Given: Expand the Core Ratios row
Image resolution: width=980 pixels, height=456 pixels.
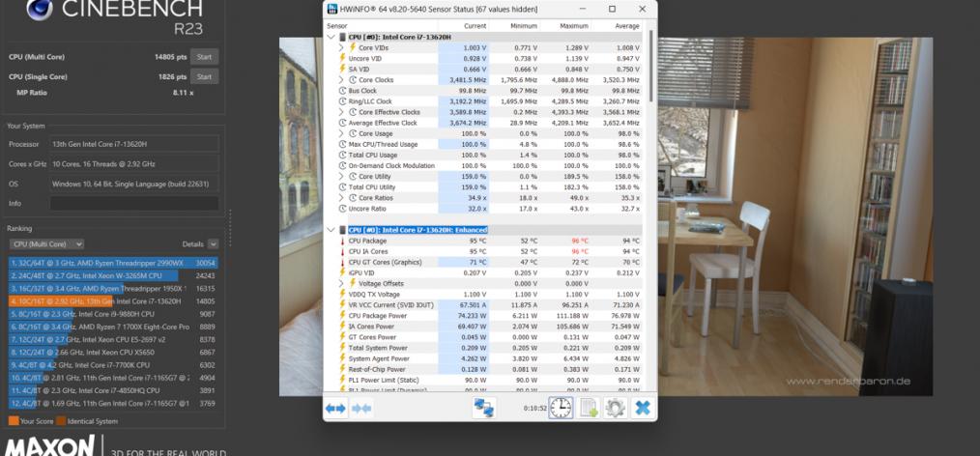Looking at the screenshot, I should (x=341, y=197).
